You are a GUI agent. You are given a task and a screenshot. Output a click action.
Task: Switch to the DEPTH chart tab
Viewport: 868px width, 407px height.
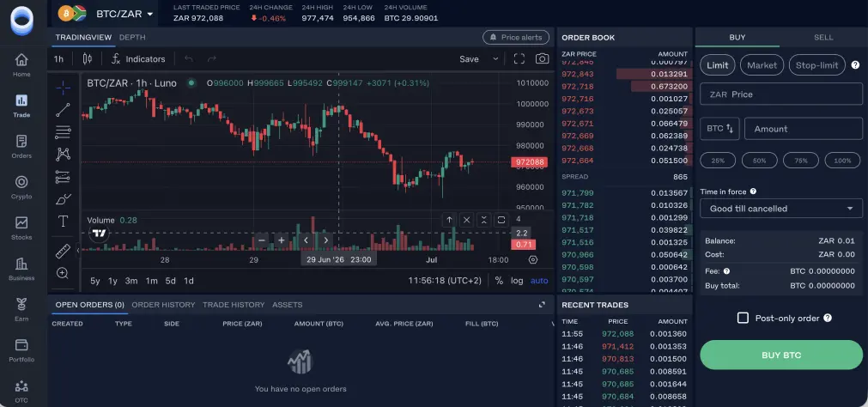(132, 37)
